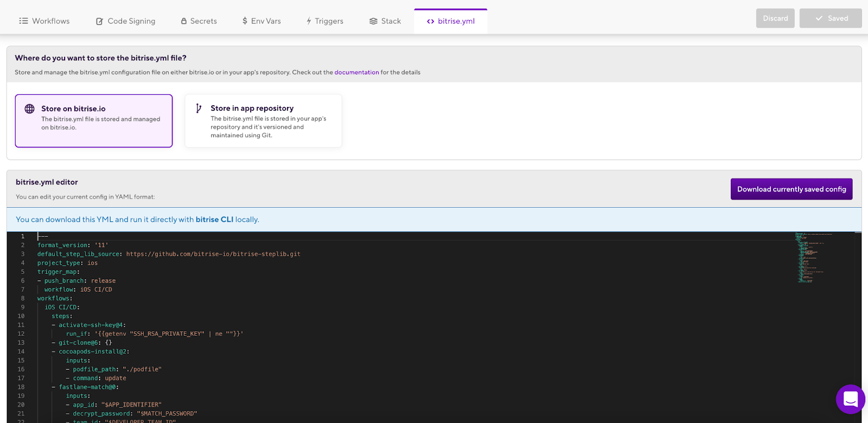Open the Env Vars tab

pyautogui.click(x=262, y=21)
